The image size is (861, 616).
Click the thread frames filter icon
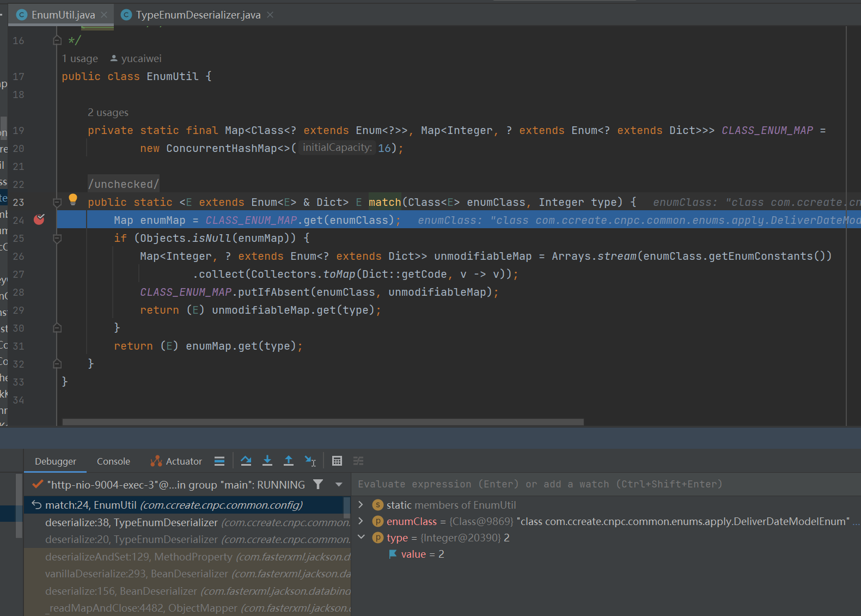(319, 484)
